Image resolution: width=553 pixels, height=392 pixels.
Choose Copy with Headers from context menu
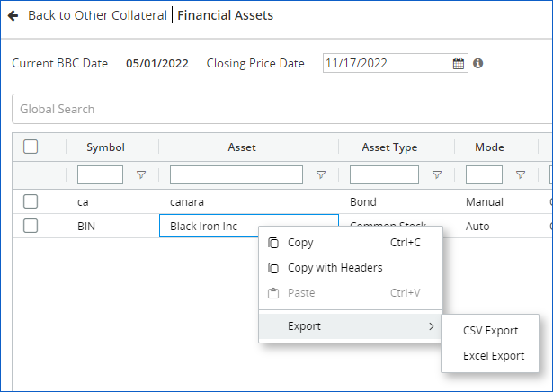(x=334, y=268)
